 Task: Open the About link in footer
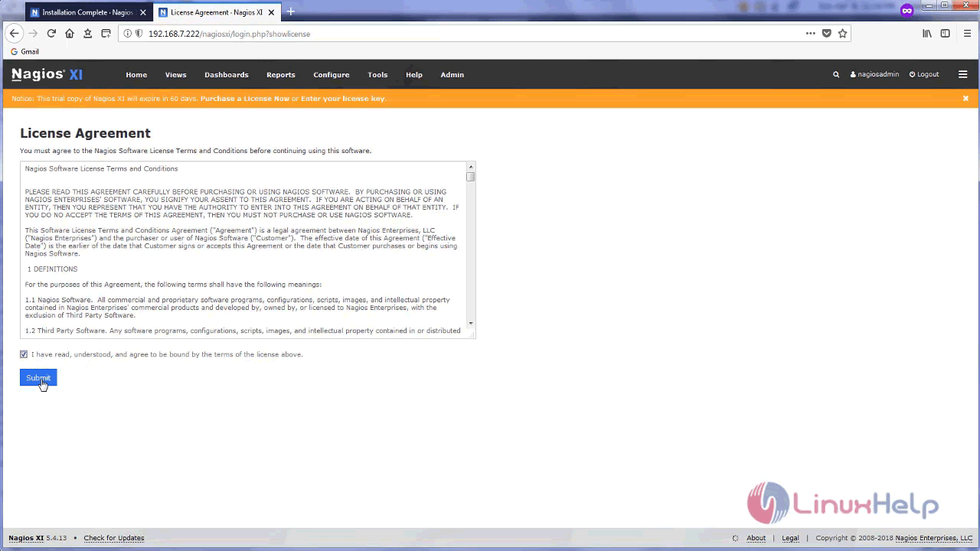[756, 538]
